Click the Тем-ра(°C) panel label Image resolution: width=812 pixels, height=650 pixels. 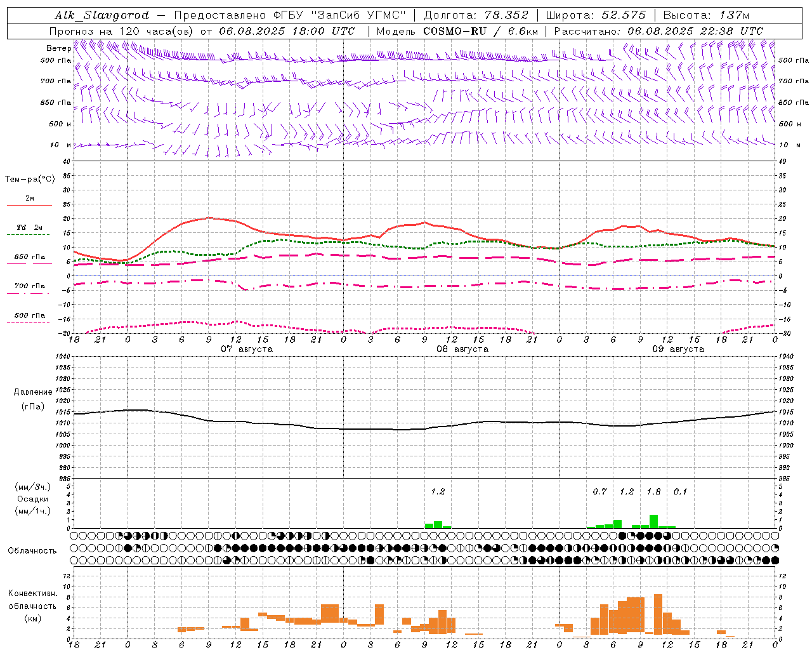pyautogui.click(x=30, y=180)
